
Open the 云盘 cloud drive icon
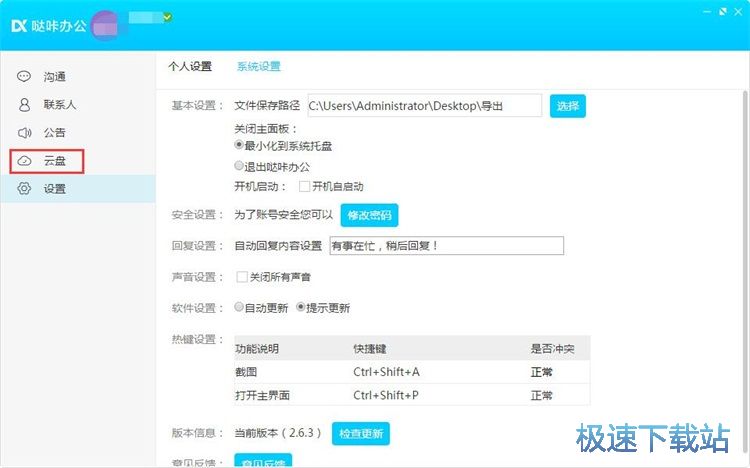coord(24,161)
